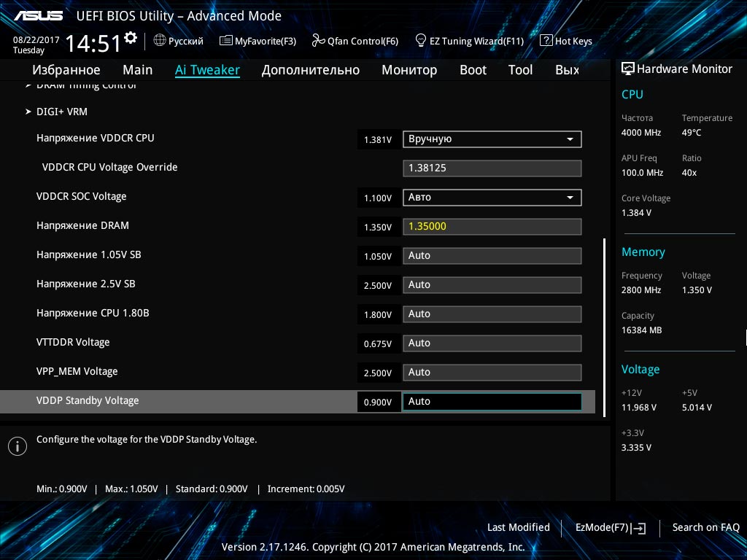Click the 49°C temperature value
This screenshot has height=560, width=747.
(692, 133)
